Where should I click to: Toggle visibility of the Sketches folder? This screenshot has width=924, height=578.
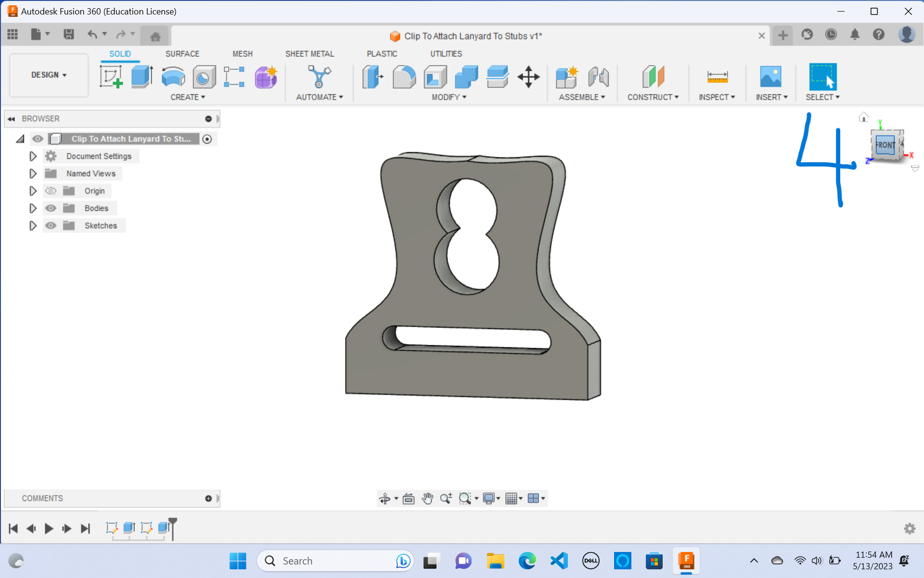click(x=51, y=225)
